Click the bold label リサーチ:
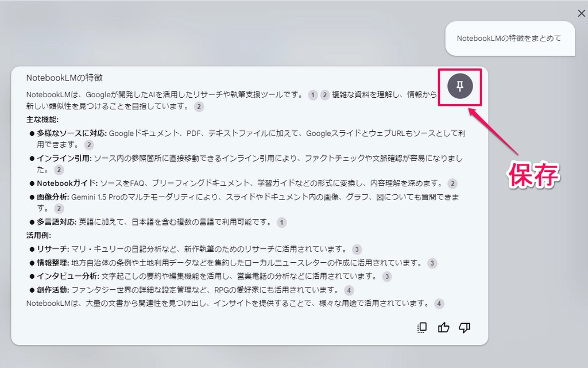 click(x=53, y=250)
